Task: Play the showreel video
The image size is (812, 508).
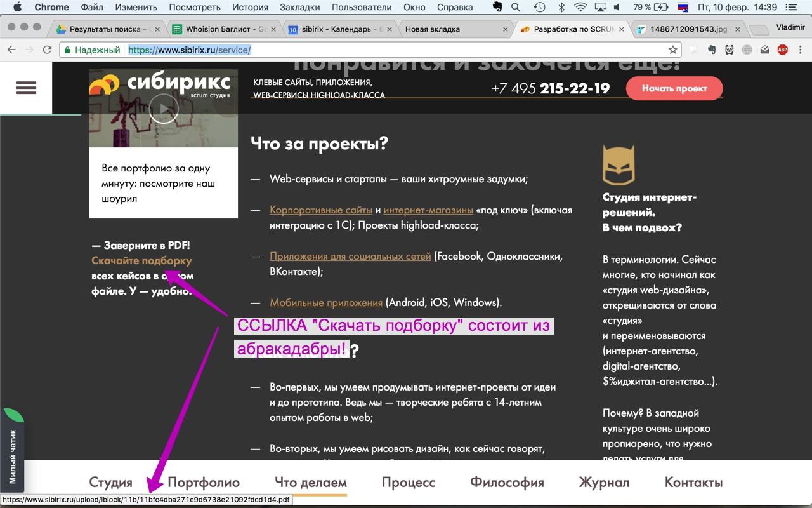Action: pyautogui.click(x=164, y=109)
